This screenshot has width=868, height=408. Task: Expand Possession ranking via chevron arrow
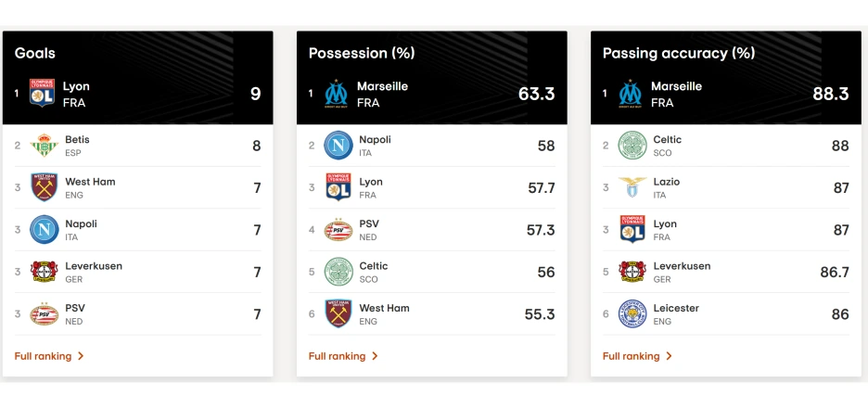pyautogui.click(x=375, y=356)
